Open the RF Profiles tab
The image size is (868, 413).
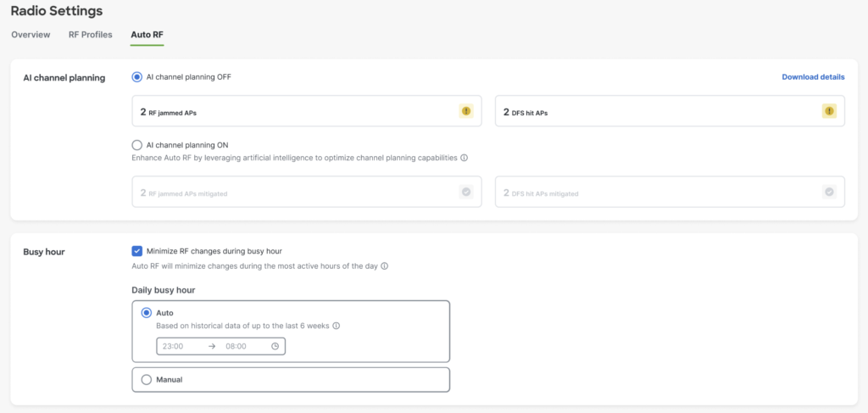tap(91, 35)
